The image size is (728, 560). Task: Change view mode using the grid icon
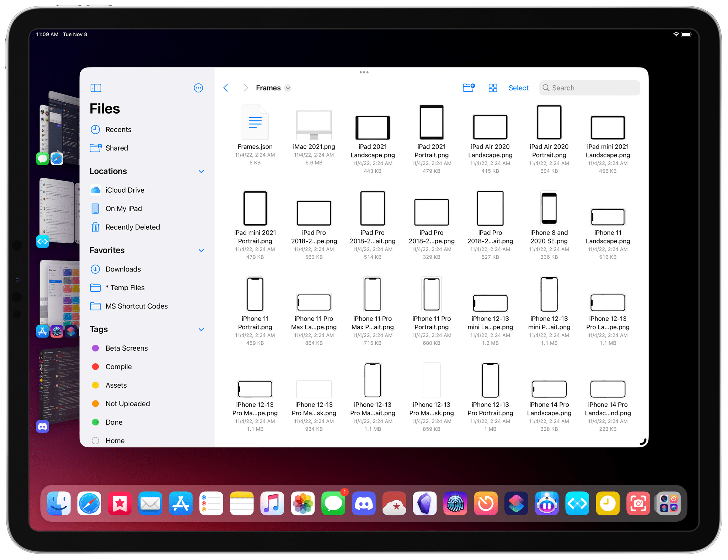tap(493, 88)
